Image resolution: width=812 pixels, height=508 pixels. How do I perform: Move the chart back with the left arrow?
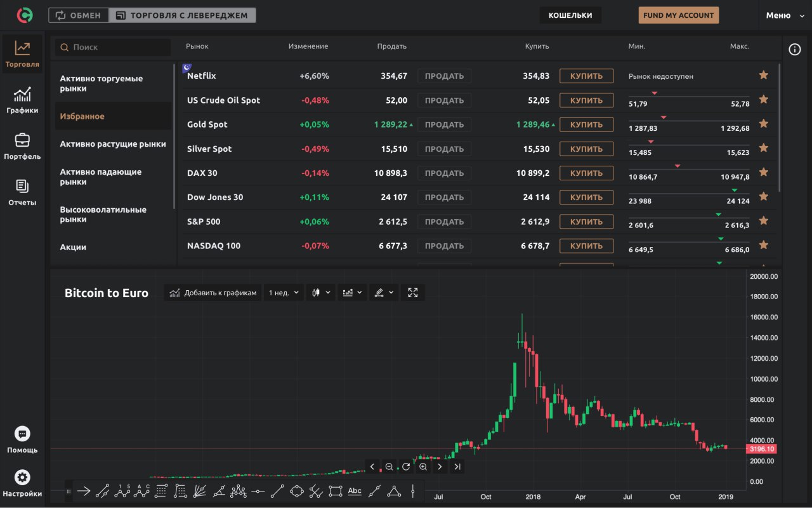coord(372,467)
